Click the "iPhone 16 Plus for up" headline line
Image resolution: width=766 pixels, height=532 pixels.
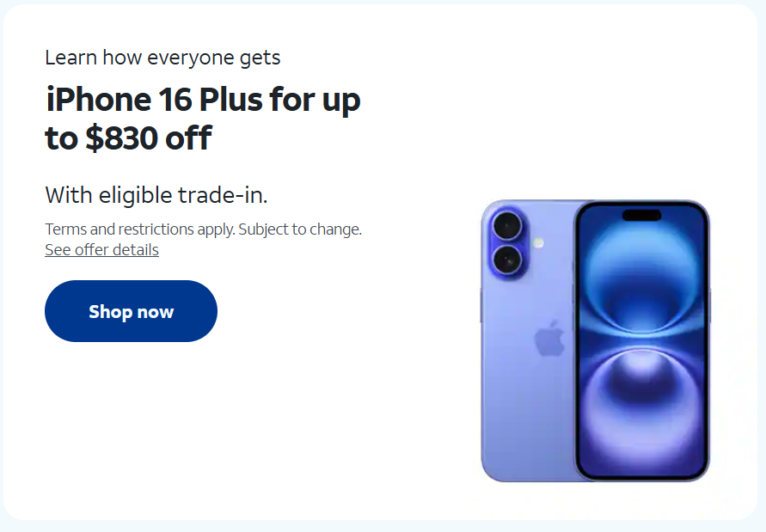(203, 100)
